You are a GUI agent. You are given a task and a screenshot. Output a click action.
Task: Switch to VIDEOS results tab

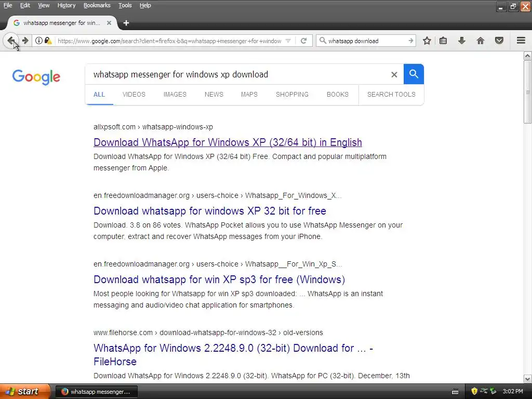[x=134, y=95]
